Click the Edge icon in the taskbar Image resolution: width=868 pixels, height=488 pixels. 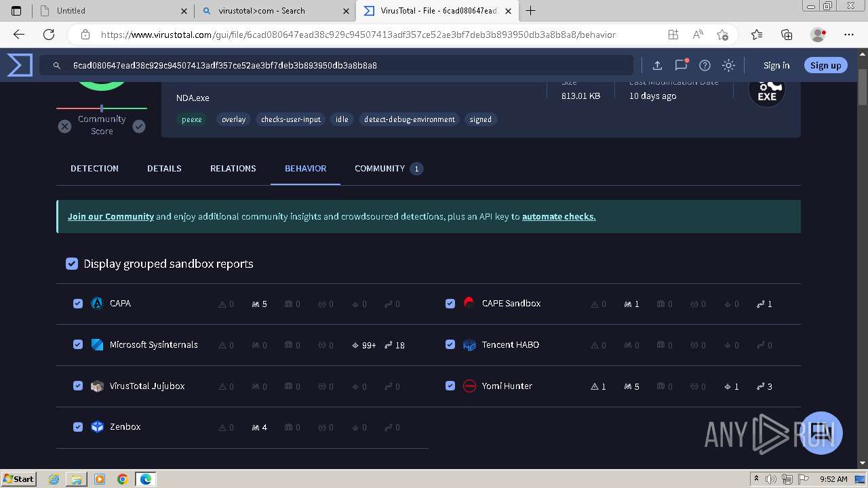[x=145, y=479]
